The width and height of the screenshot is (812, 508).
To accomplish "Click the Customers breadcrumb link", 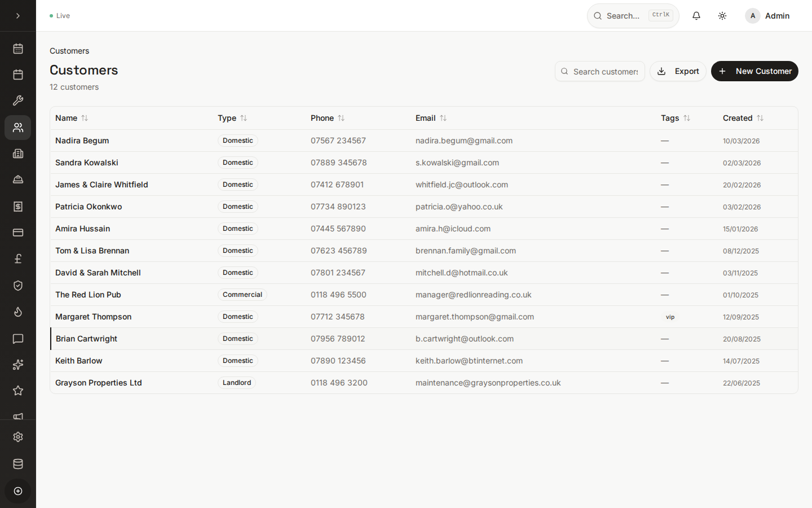I will coord(69,51).
